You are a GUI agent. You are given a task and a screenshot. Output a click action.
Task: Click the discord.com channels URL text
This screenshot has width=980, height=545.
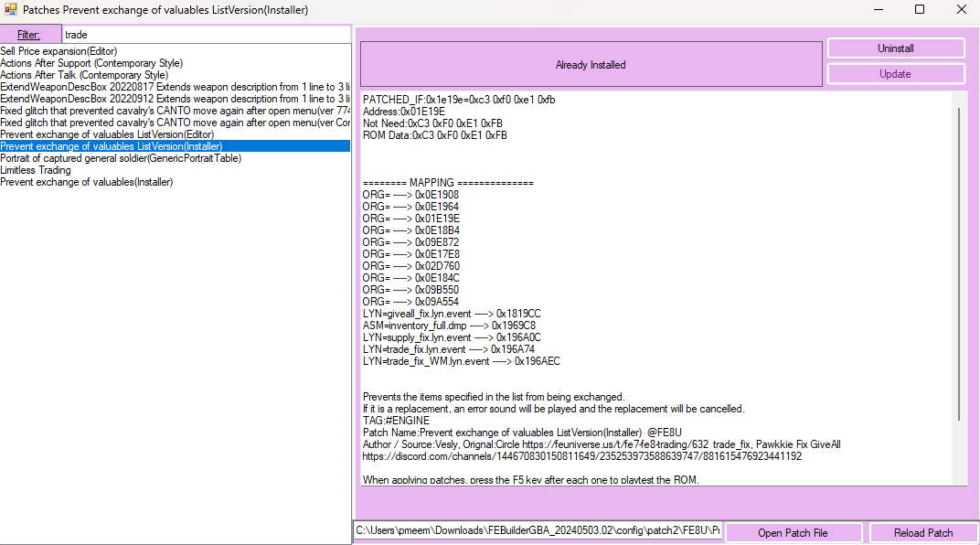(x=581, y=456)
